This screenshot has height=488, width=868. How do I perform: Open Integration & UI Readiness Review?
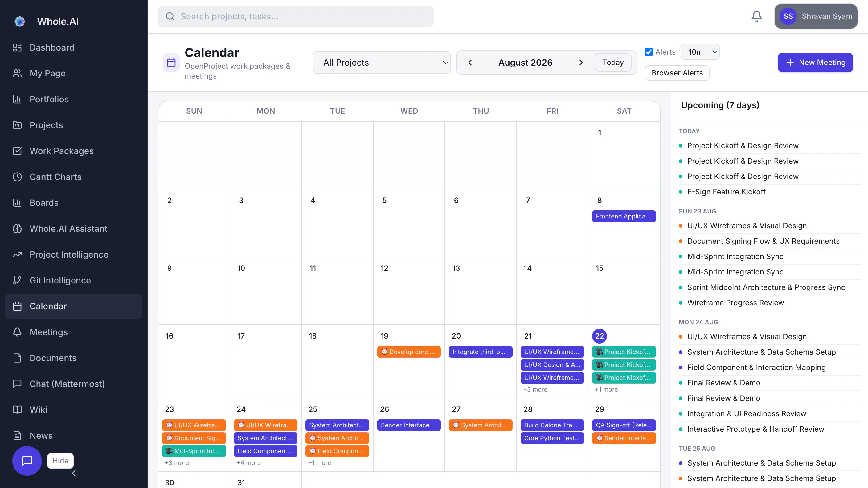click(x=770, y=413)
